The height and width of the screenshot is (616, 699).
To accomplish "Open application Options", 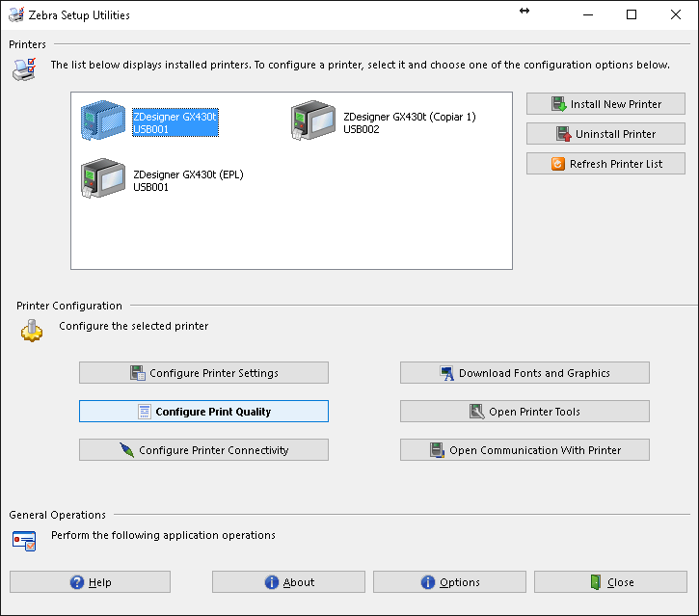I will pos(449,581).
